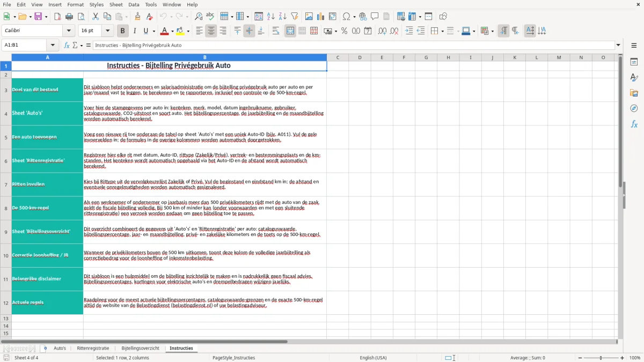The height and width of the screenshot is (362, 644).
Task: Expand the formula bar arrow
Action: [x=618, y=45]
